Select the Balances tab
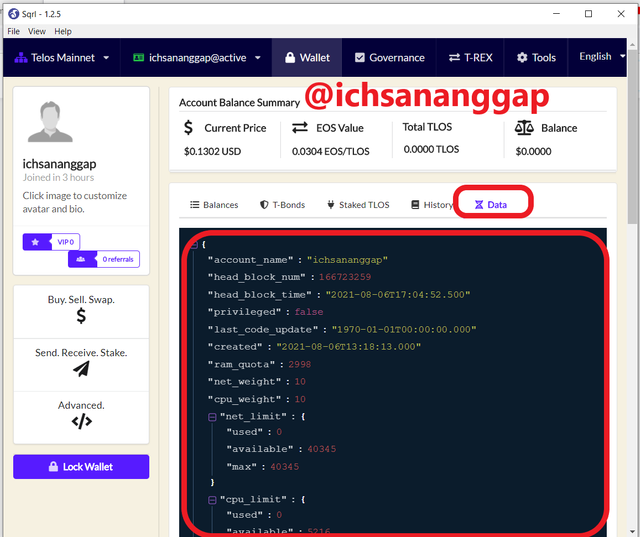This screenshot has height=537, width=640. (x=214, y=205)
